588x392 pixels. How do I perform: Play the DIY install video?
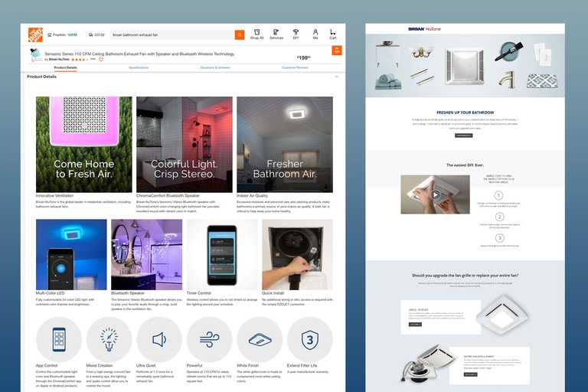pos(435,194)
